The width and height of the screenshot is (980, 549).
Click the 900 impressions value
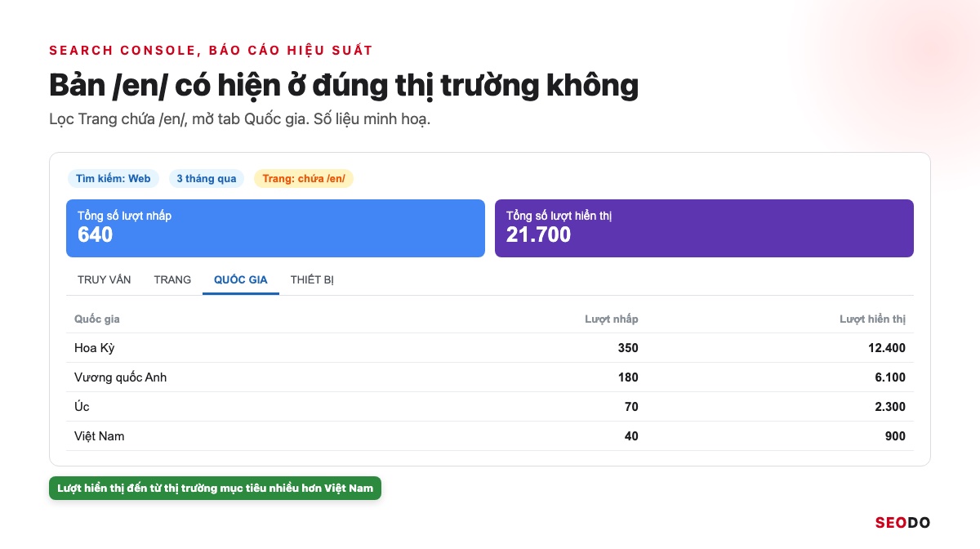tap(895, 436)
